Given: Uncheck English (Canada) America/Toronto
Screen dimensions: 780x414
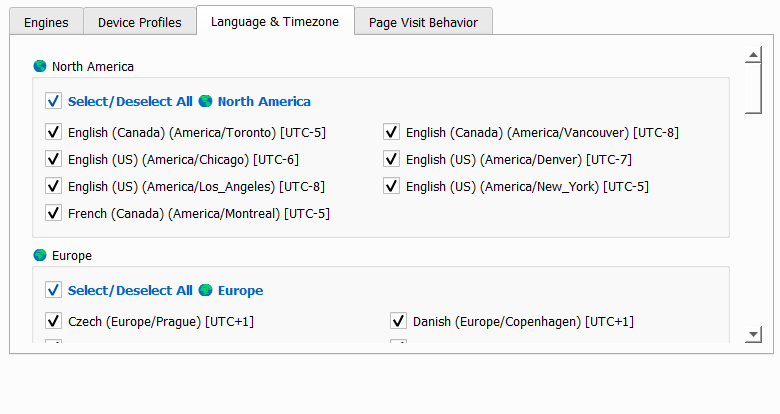Looking at the screenshot, I should tap(53, 132).
